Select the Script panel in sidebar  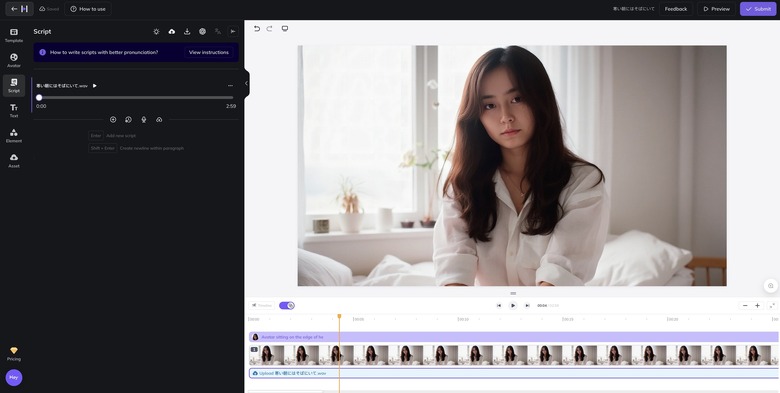point(14,86)
